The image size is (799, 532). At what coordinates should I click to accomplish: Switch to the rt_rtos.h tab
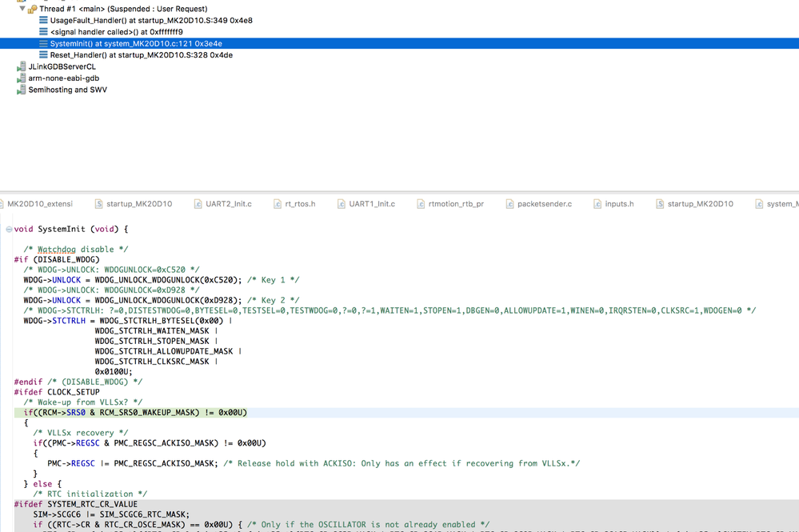click(294, 204)
